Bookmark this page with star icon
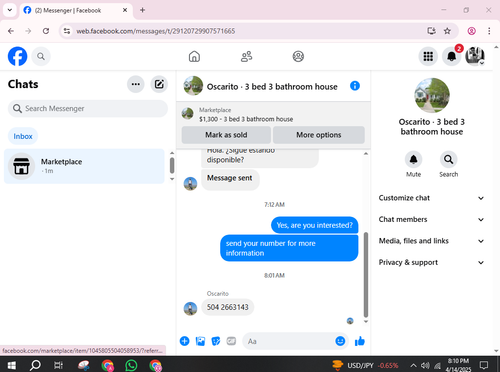Screen dimensions: 500x372 447,31
